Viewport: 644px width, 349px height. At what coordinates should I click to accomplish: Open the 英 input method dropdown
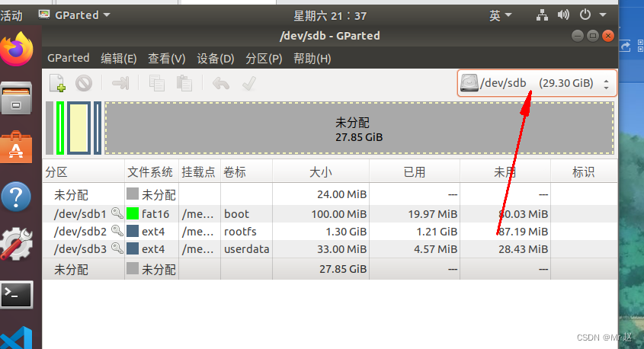point(500,15)
